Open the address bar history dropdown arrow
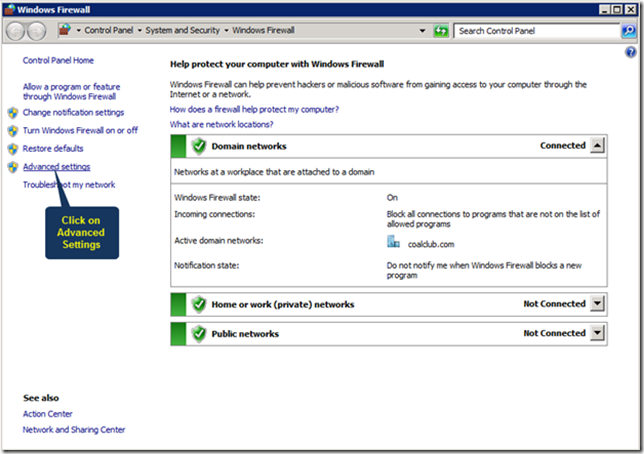644x454 pixels. click(x=422, y=31)
